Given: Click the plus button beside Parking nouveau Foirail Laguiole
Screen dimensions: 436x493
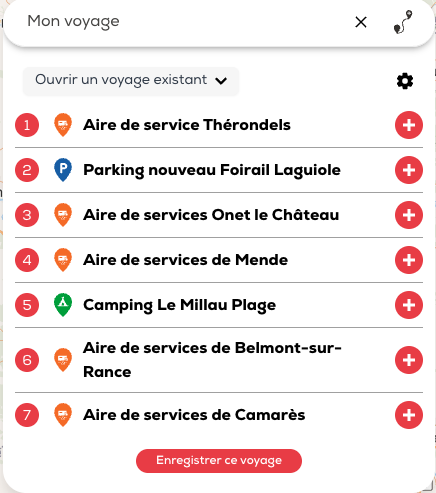Looking at the screenshot, I should pyautogui.click(x=409, y=170).
